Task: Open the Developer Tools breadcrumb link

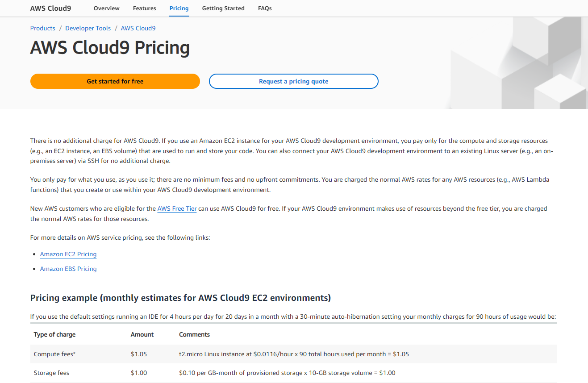Action: [88, 28]
